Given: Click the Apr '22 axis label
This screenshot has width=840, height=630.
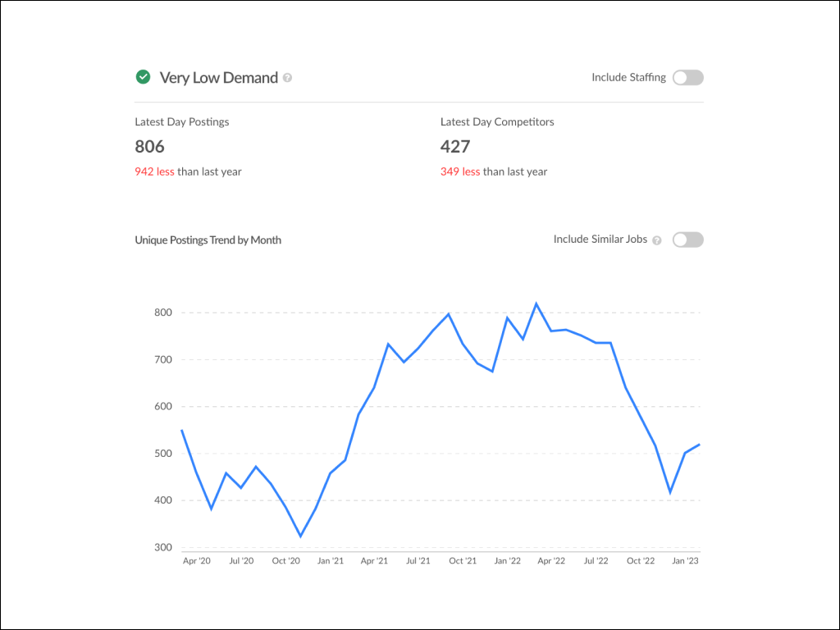Looking at the screenshot, I should point(551,561).
